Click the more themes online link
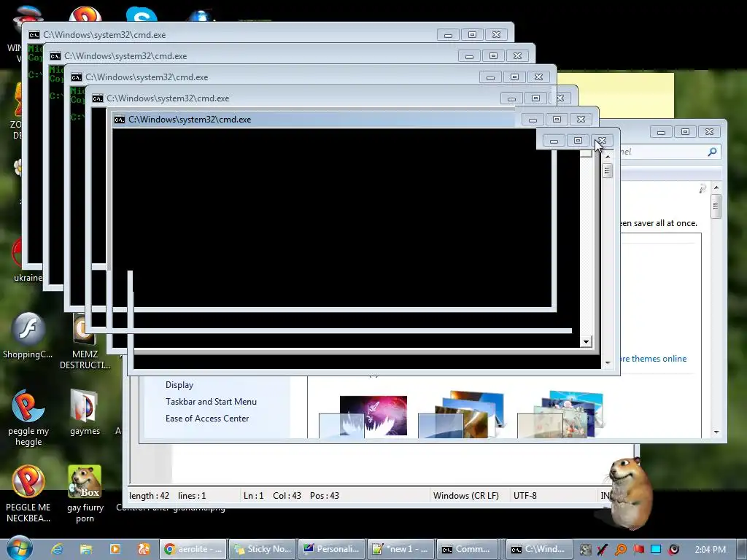 coord(654,359)
